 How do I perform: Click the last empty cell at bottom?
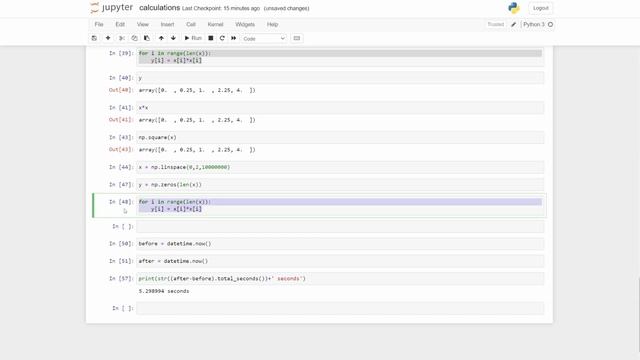point(340,308)
